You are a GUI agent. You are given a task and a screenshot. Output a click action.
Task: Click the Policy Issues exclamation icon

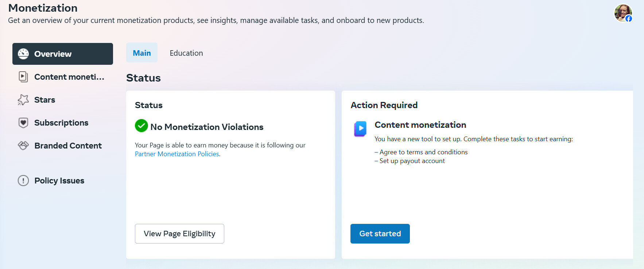click(x=23, y=181)
